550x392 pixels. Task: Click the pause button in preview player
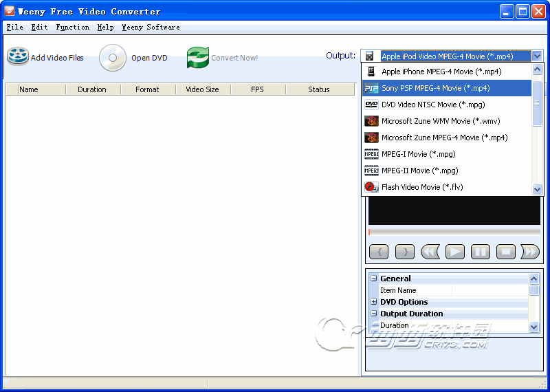tap(480, 252)
